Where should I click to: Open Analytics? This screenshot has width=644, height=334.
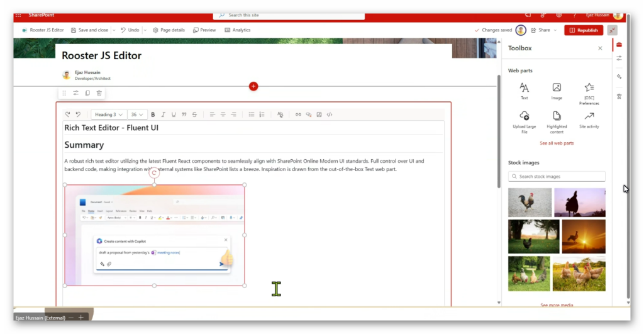click(x=238, y=30)
